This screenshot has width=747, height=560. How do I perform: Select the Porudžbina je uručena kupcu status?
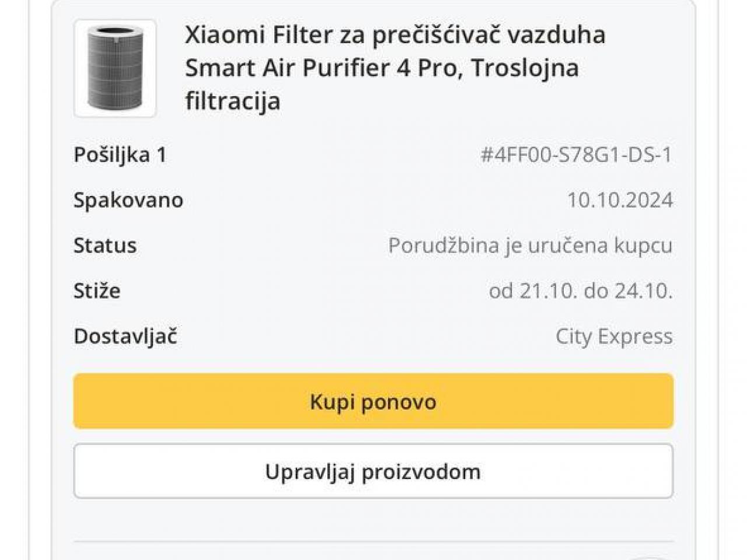coord(530,246)
